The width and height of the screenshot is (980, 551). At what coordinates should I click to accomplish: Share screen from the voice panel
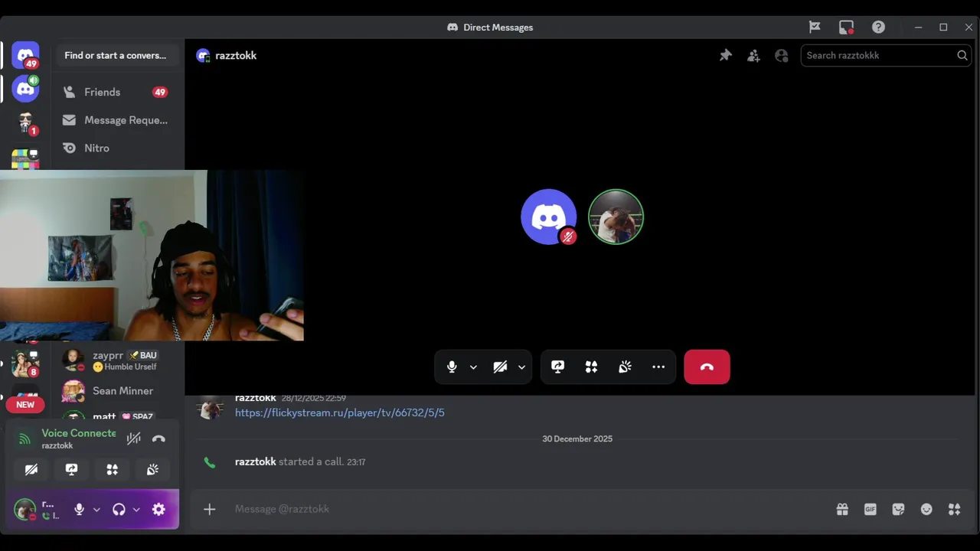[x=71, y=469]
